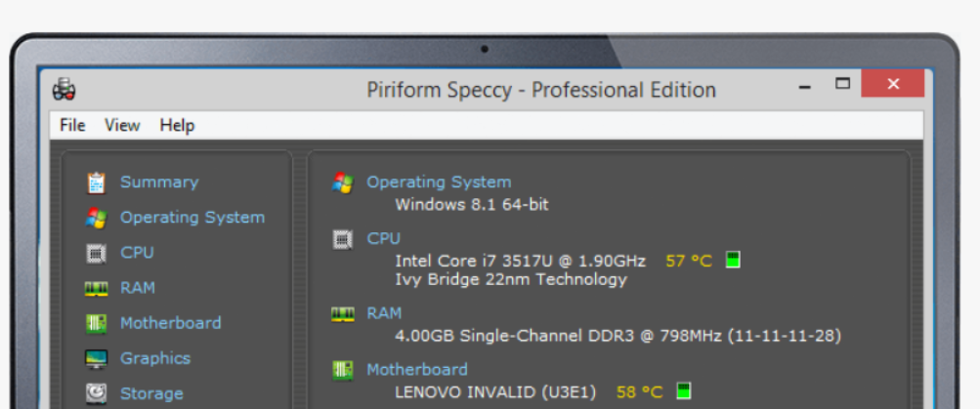The height and width of the screenshot is (409, 980).
Task: Click the Operating System Windows flag icon in sidebar
Action: click(96, 218)
